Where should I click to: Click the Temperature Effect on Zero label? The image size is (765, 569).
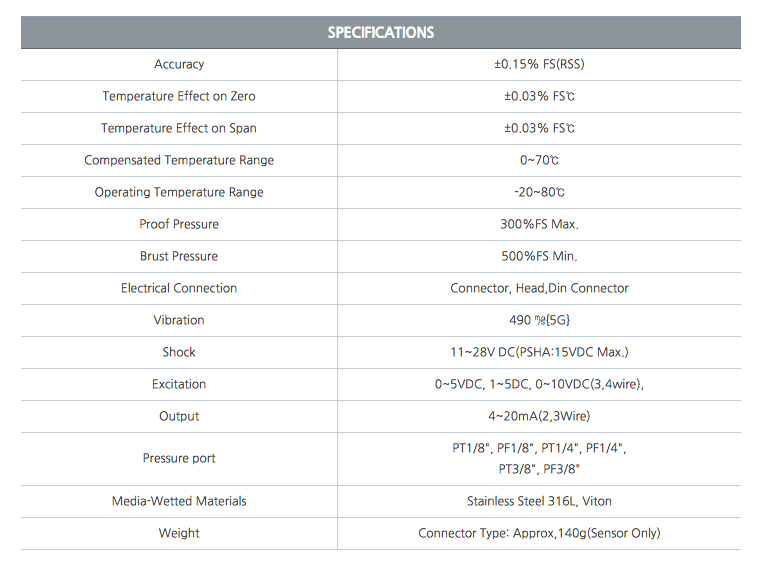pyautogui.click(x=179, y=96)
